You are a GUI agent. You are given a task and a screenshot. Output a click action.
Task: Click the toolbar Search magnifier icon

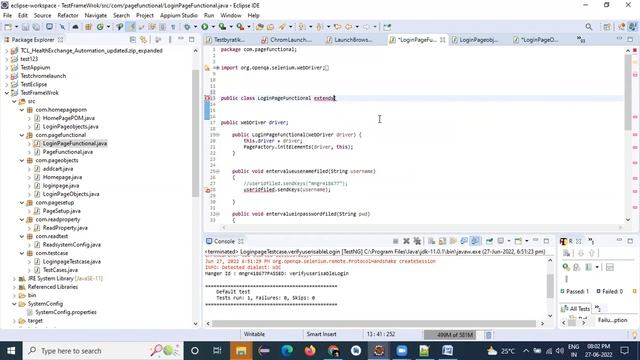(589, 27)
